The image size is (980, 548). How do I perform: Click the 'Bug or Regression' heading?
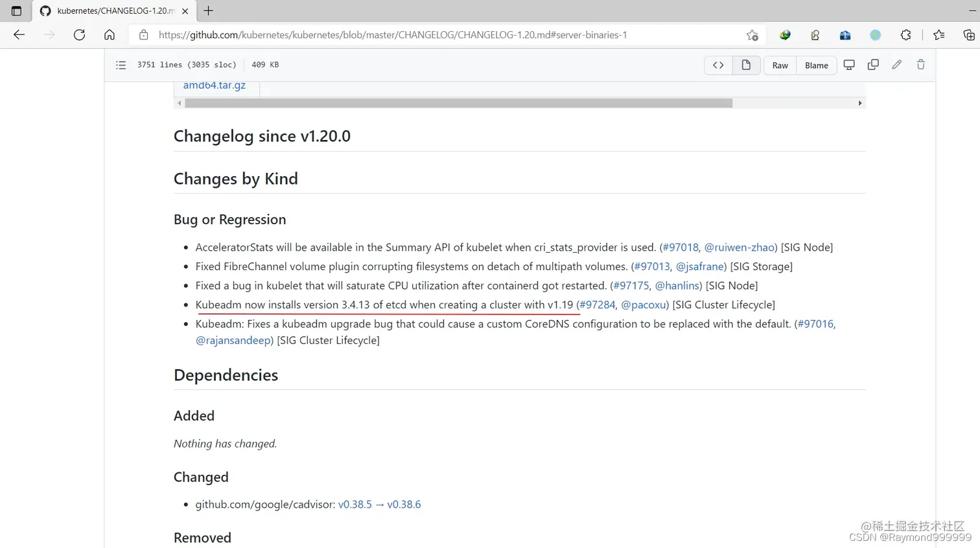pos(229,220)
